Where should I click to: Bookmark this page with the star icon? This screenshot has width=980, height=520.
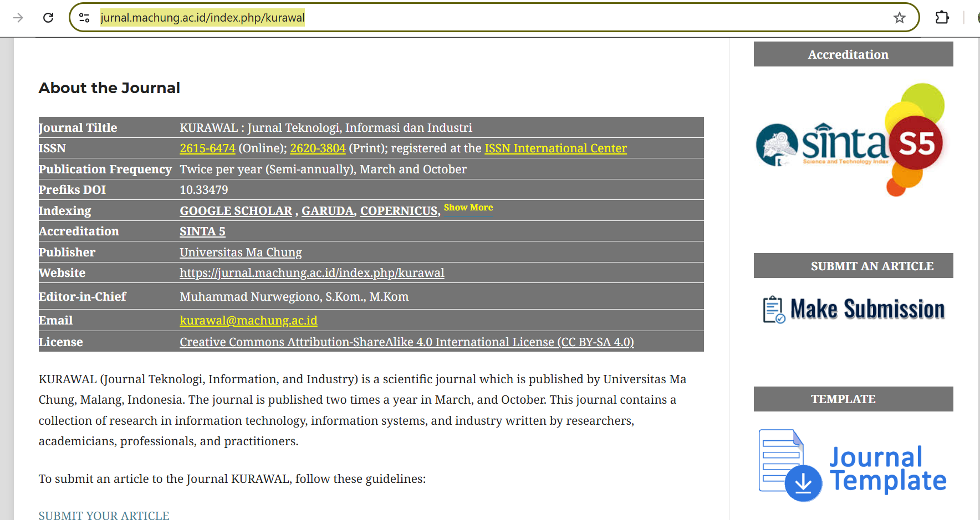(899, 18)
